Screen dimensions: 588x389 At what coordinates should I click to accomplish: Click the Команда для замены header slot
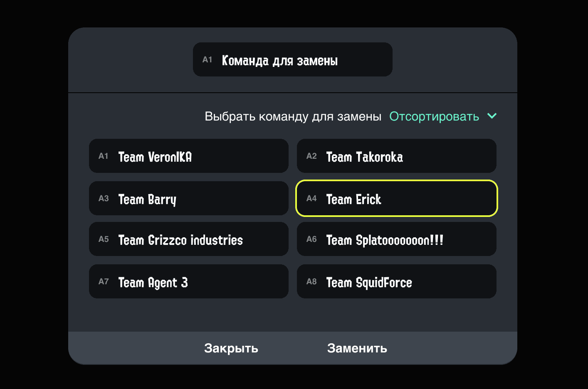pos(293,59)
